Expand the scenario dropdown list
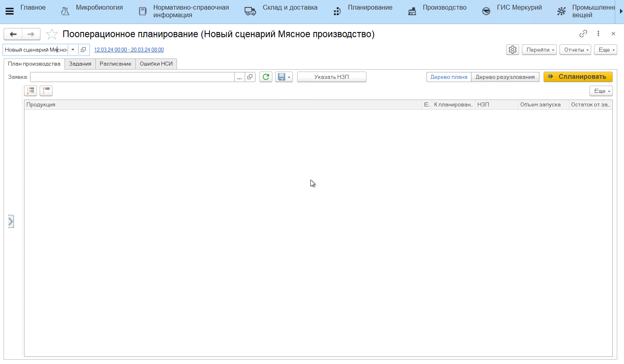Screen dimensions: 624x364 click(x=73, y=50)
